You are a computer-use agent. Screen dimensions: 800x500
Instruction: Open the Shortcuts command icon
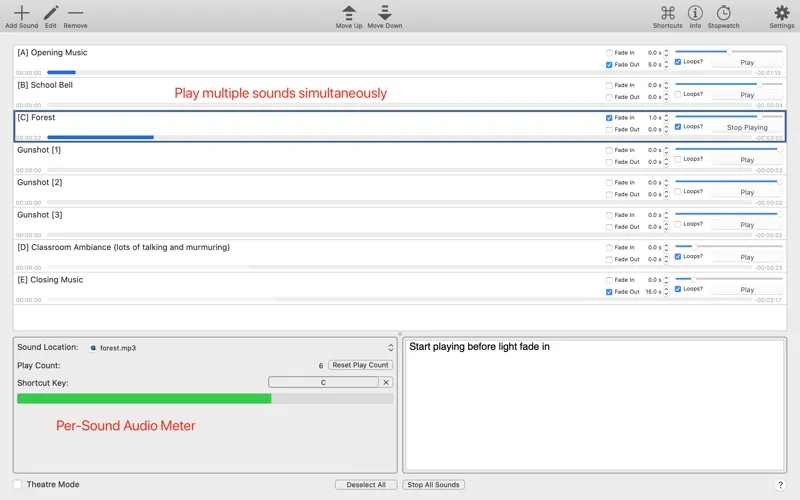[667, 13]
